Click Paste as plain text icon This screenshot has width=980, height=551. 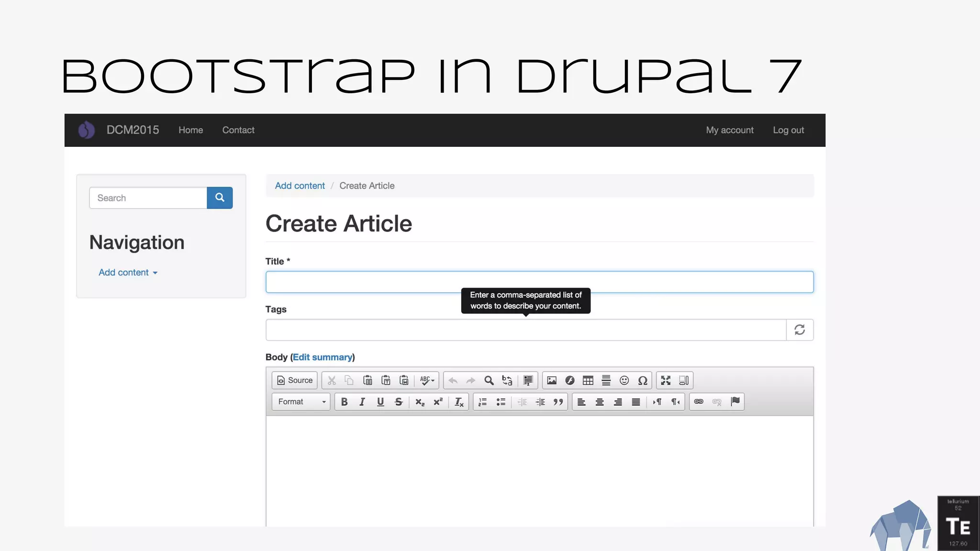[386, 380]
